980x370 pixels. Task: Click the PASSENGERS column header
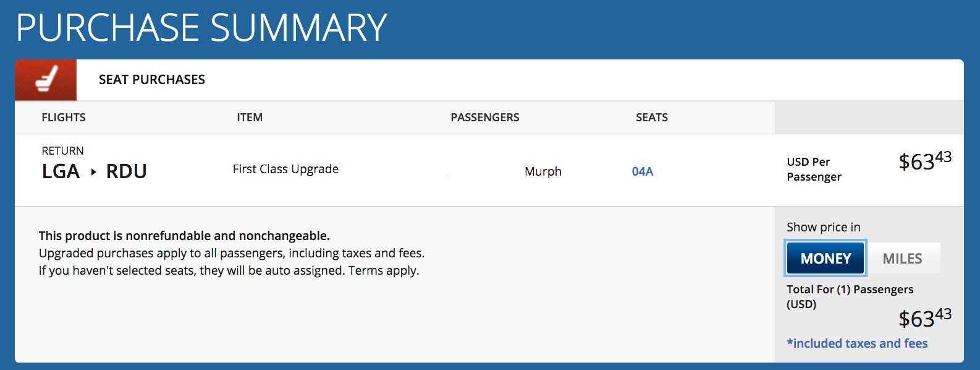click(484, 118)
